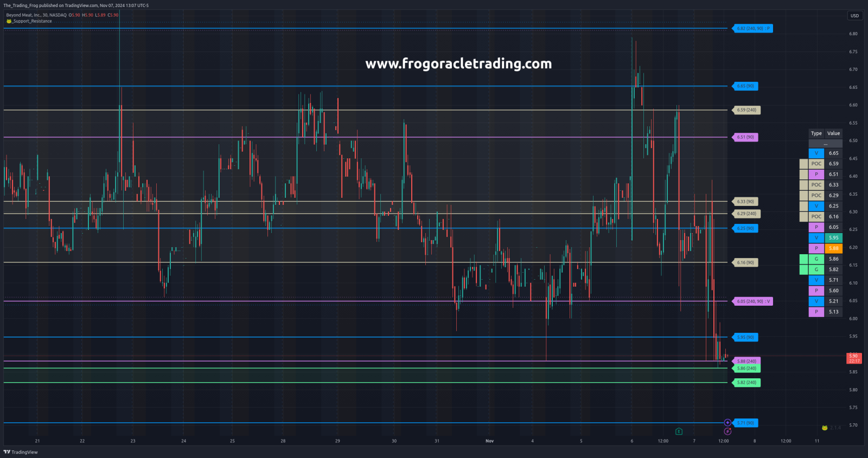
Task: Click the Value column header in table
Action: (x=834, y=133)
